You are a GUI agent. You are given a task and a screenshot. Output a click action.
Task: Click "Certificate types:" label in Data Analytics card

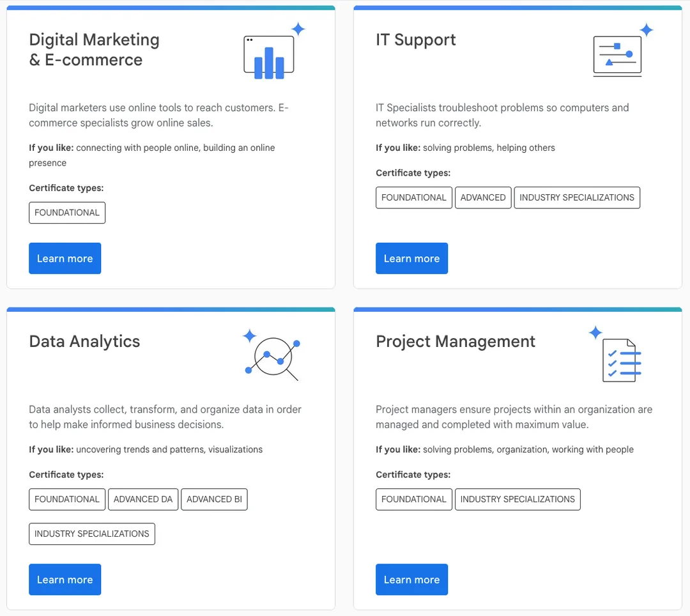click(x=66, y=475)
